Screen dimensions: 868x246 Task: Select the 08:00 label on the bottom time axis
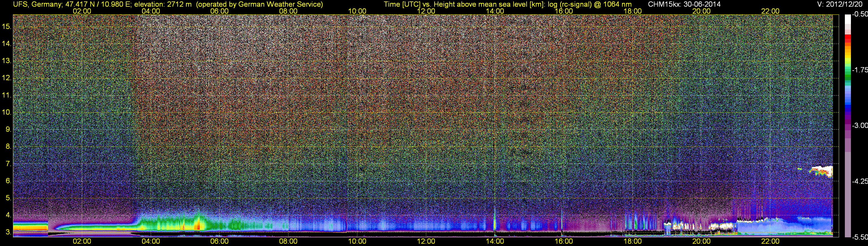tap(288, 241)
